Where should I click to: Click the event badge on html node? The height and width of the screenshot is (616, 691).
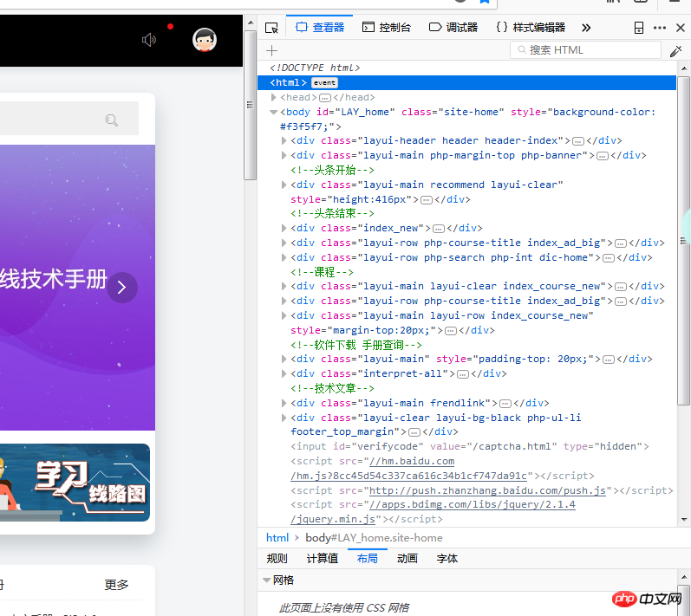click(324, 83)
